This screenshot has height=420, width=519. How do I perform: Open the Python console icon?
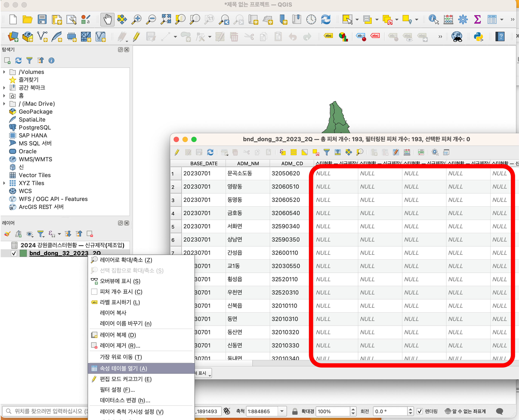coord(478,37)
